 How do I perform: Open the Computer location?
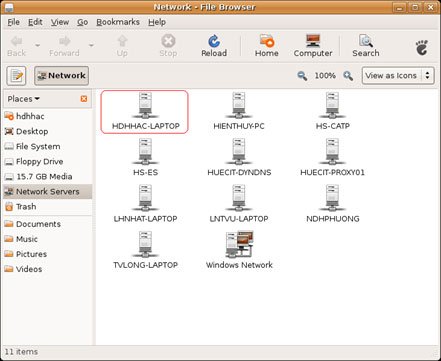click(x=313, y=46)
